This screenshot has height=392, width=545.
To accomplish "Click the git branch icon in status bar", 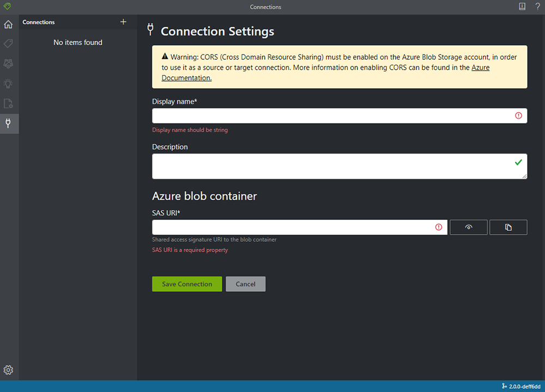I will 504,386.
